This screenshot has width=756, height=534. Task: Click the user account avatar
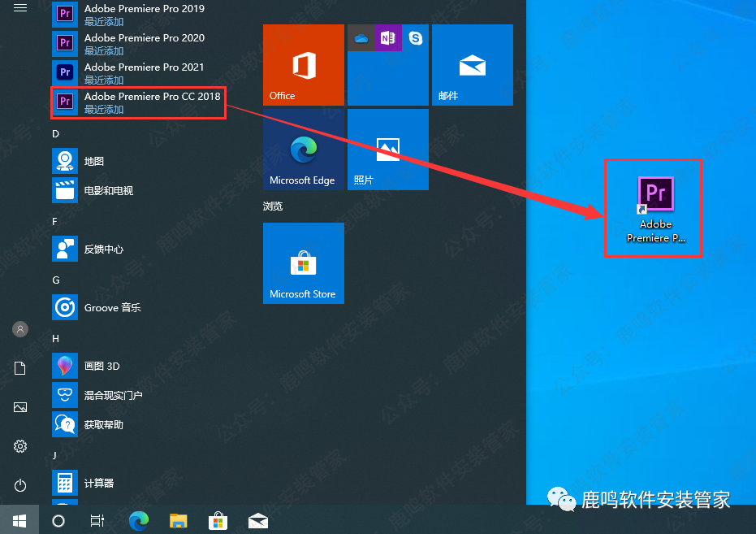coord(20,329)
